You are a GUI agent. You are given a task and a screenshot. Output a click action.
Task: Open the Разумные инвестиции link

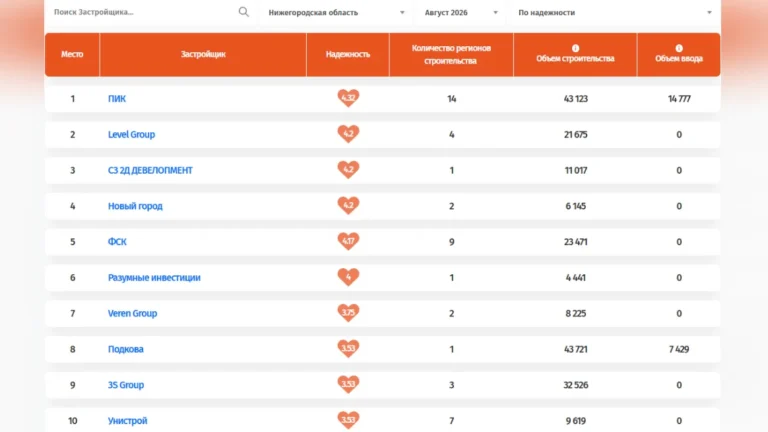[154, 277]
